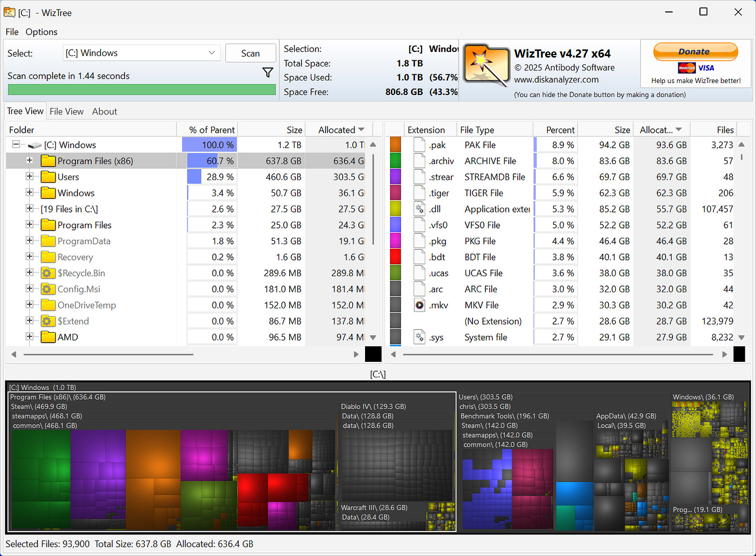The height and width of the screenshot is (556, 756).
Task: Click the Donate button
Action: tap(695, 52)
